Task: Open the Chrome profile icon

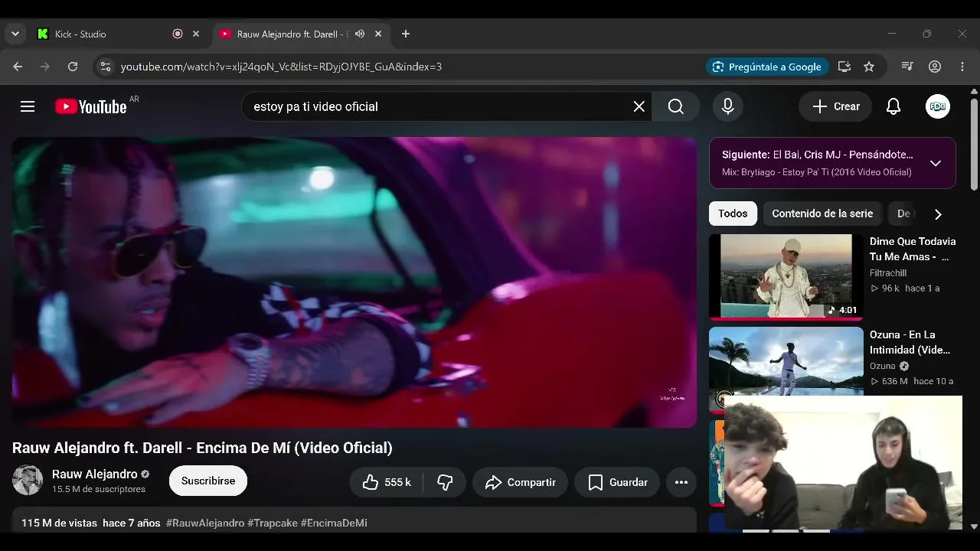Action: [935, 67]
